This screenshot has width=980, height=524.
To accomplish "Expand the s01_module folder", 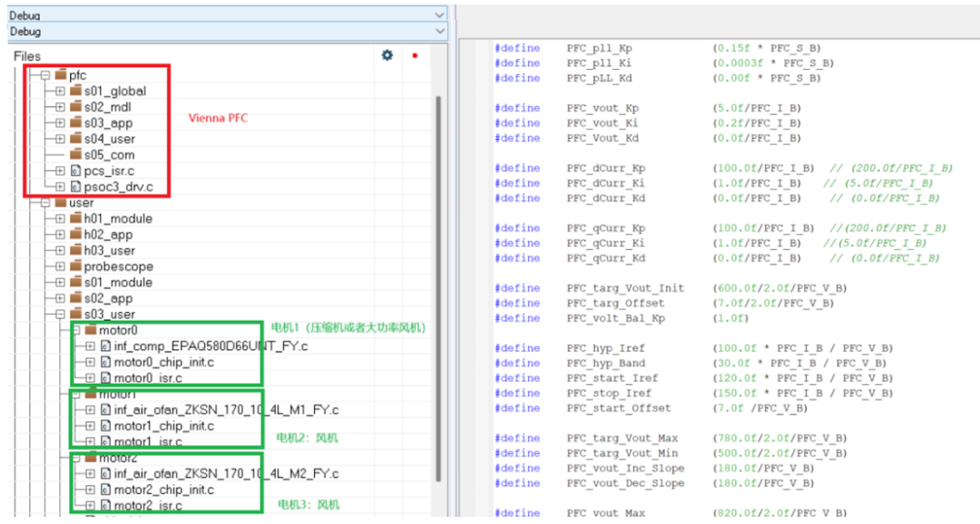I will [60, 282].
